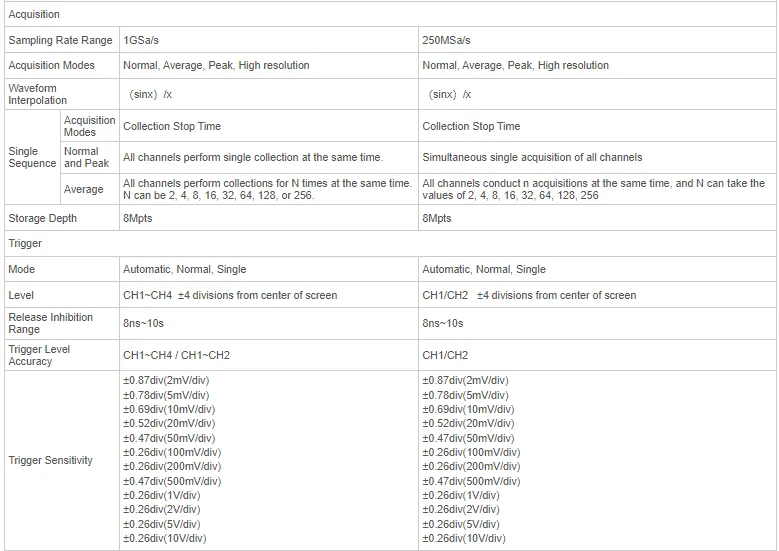Click the Trigger section header
779x551 pixels.
tap(25, 243)
